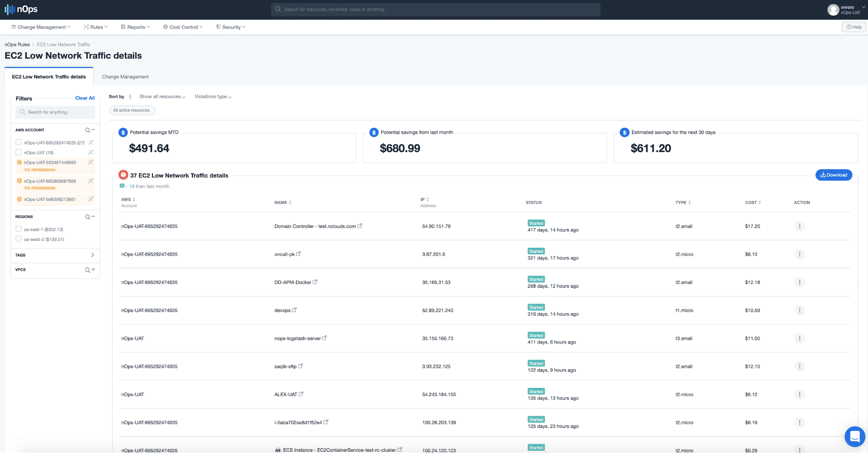The image size is (868, 453).
Task: Open external link icon for ALEX-UAT
Action: click(x=301, y=394)
